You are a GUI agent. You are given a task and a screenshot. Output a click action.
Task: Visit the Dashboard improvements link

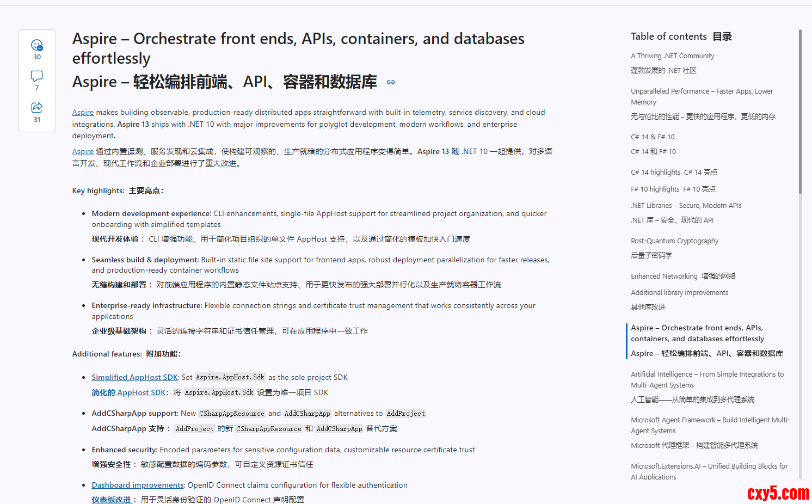click(x=138, y=485)
